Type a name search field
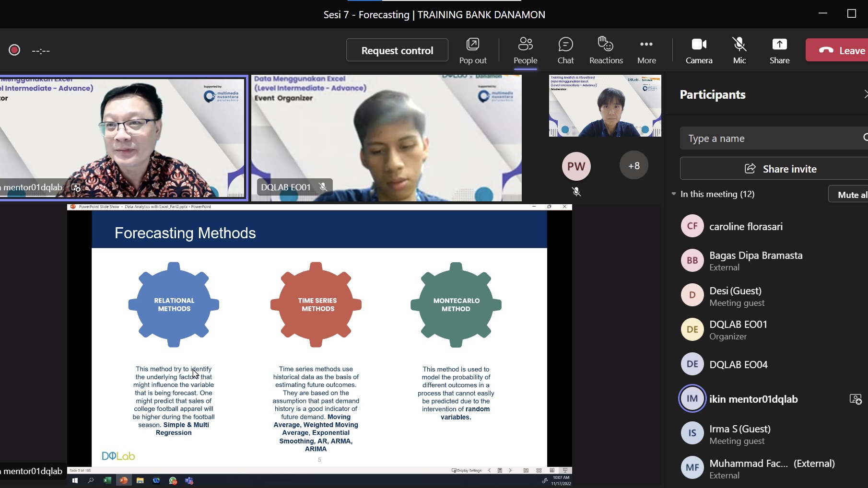Image resolution: width=868 pixels, height=488 pixels. 772,139
